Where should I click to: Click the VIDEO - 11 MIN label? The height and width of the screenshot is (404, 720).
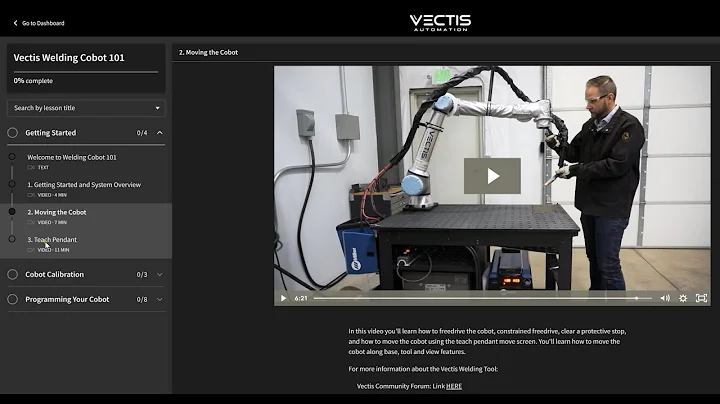click(53, 250)
